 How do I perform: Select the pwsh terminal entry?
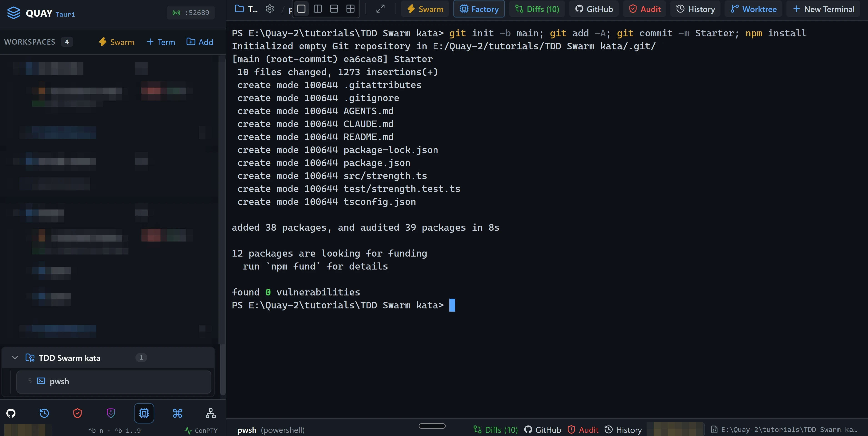tap(114, 382)
